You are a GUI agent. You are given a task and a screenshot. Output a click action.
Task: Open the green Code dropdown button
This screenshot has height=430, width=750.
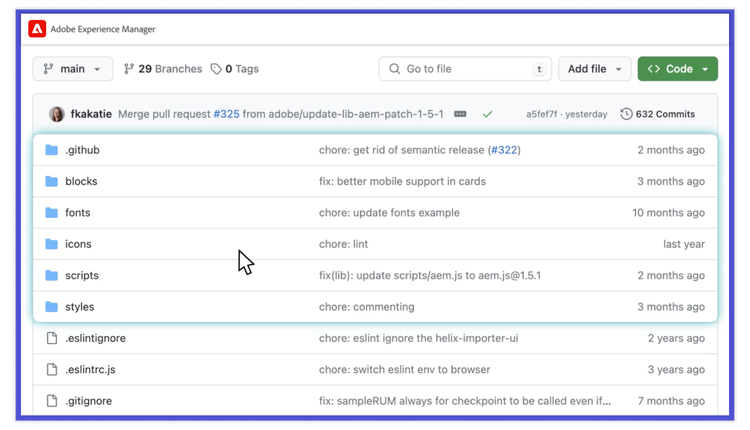tap(677, 69)
